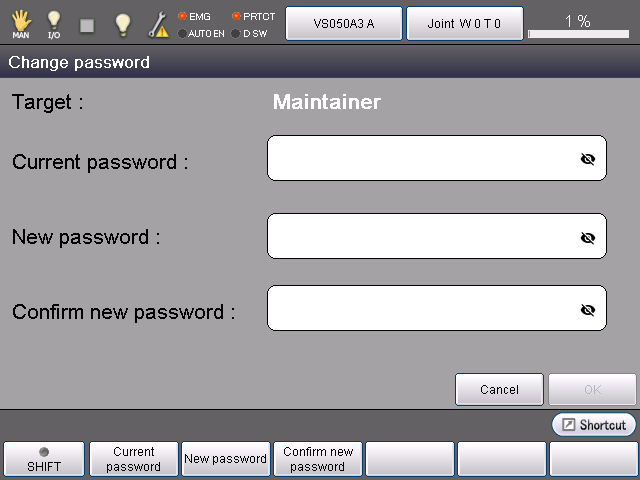
Task: Adjust the 1% speed bar
Action: pyautogui.click(x=578, y=34)
